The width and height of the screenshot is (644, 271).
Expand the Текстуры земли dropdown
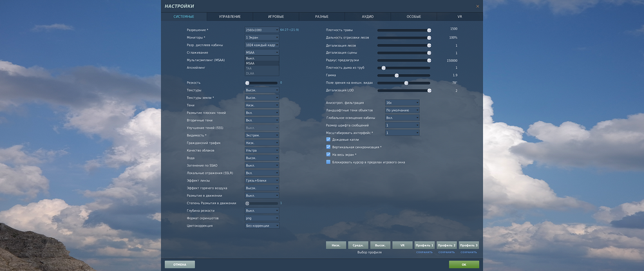tap(262, 98)
